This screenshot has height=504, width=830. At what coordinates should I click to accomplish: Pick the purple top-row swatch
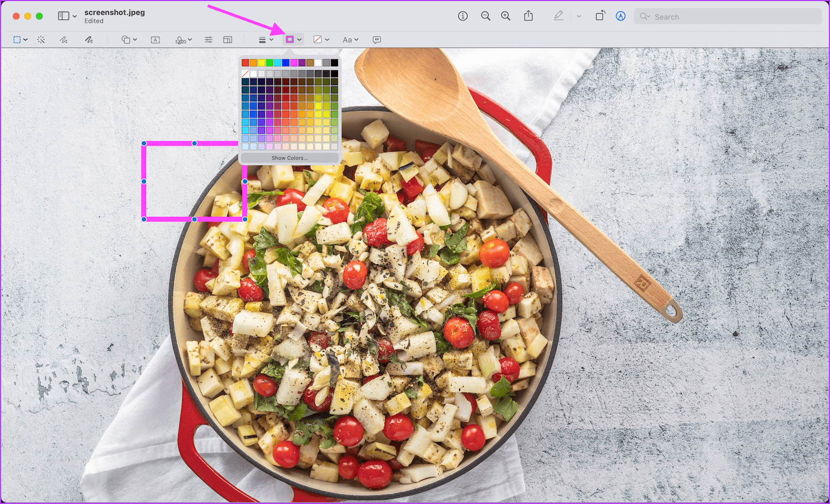point(302,63)
